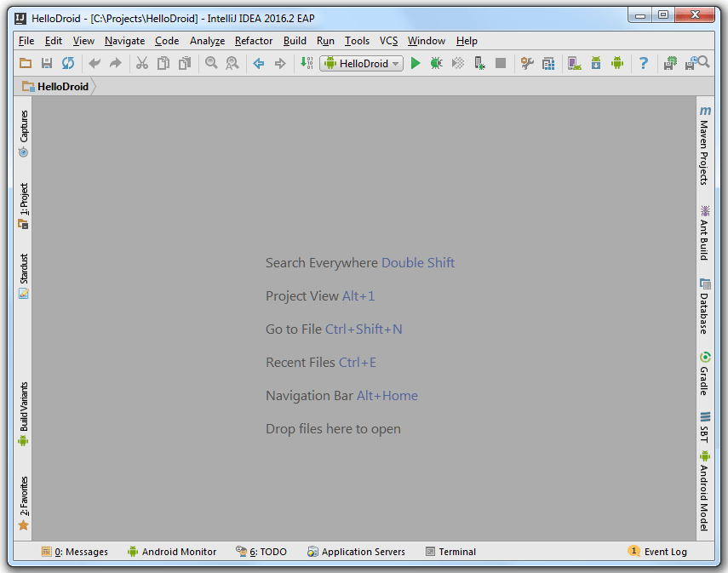The image size is (728, 573).
Task: Open the Edit menu
Action: [54, 41]
